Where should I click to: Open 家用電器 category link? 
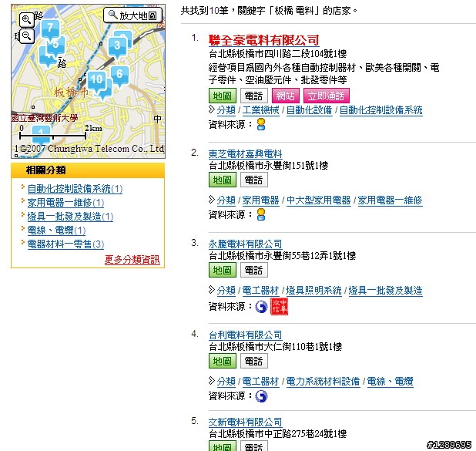click(260, 200)
